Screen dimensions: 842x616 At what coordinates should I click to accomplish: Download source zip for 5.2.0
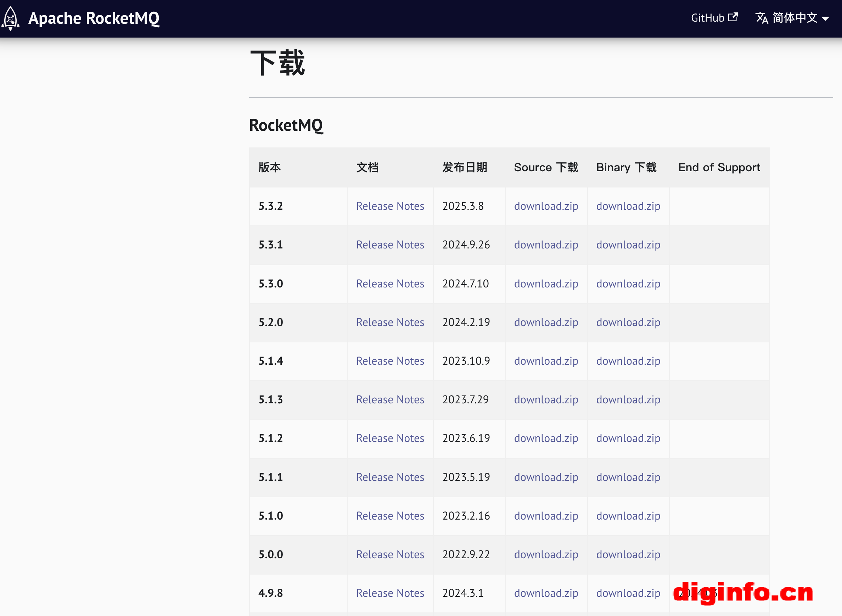546,323
